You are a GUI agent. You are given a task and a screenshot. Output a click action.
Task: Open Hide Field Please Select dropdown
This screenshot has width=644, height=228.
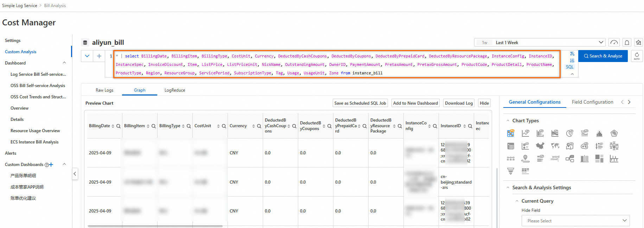pyautogui.click(x=576, y=221)
